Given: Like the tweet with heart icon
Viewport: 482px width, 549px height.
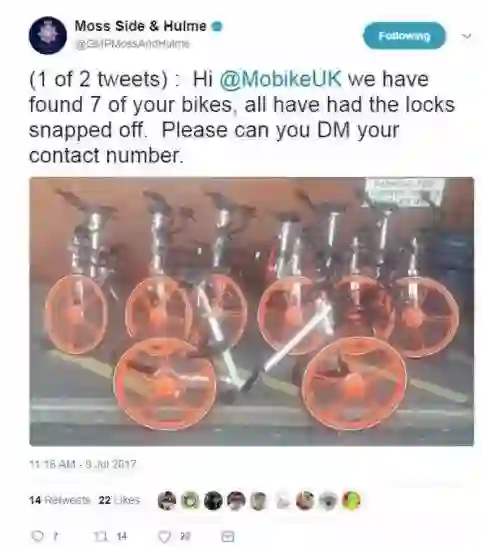Looking at the screenshot, I should point(164,536).
